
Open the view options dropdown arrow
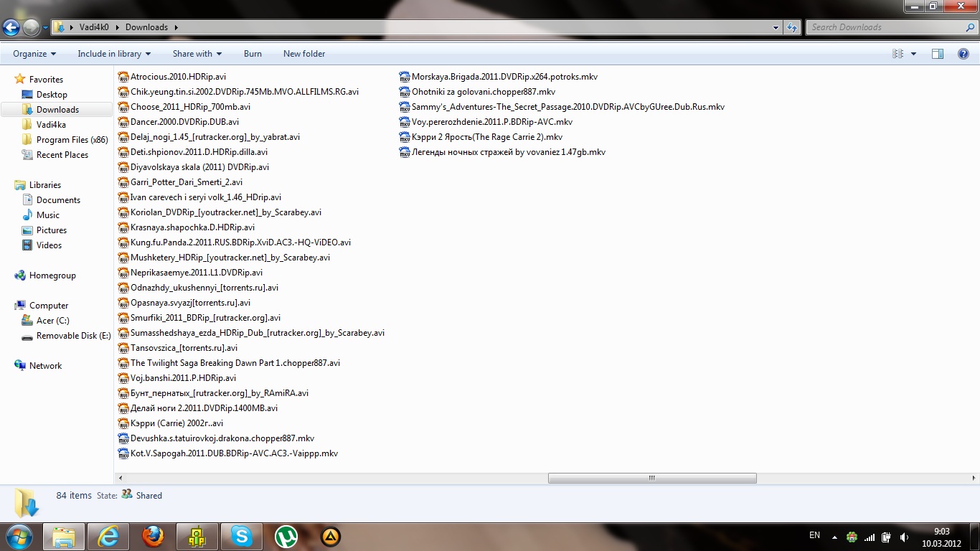pyautogui.click(x=913, y=54)
